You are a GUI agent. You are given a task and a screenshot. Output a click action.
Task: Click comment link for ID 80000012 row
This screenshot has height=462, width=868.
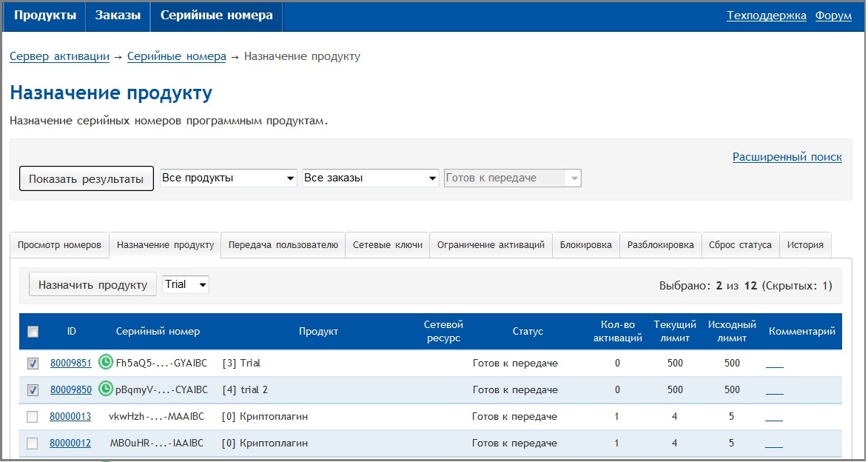tap(774, 443)
